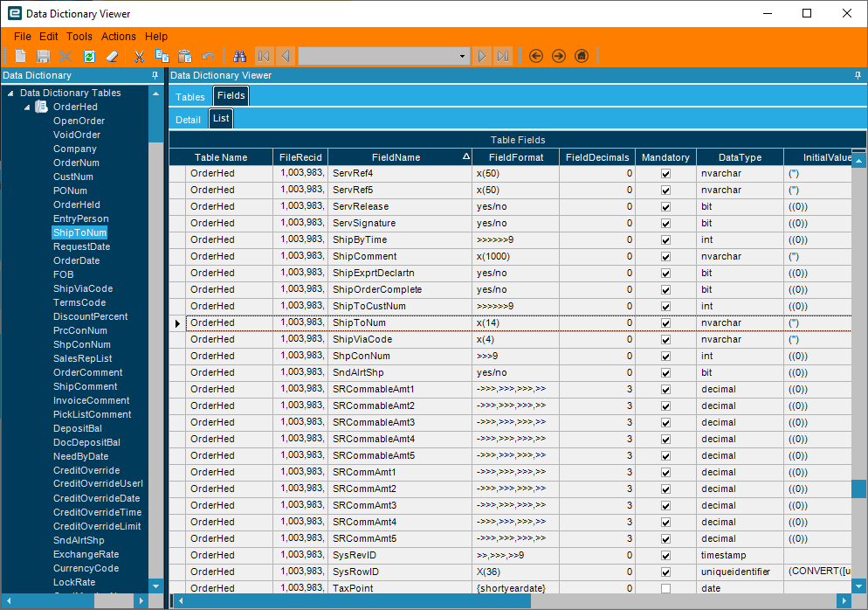Click the tree panel scroll down arrow
Viewport: 868px width, 610px height.
point(155,586)
